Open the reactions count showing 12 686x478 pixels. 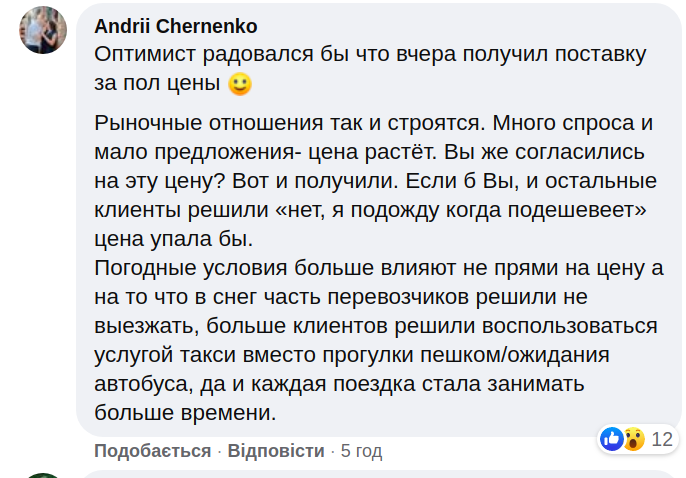click(662, 439)
